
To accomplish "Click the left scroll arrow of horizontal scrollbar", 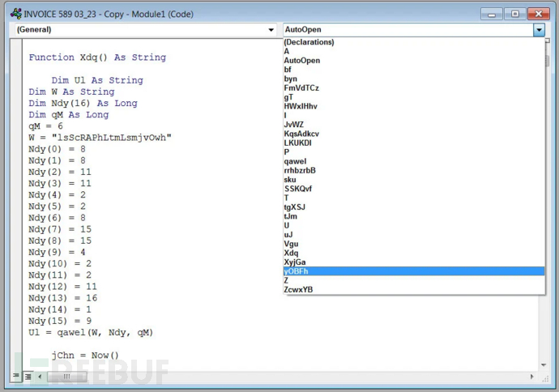I will (38, 377).
